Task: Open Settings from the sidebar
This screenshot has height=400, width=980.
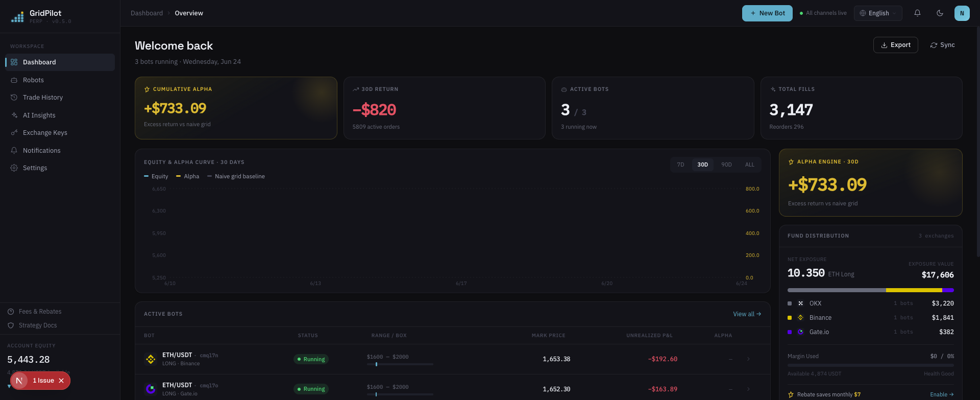Action: 60,168
